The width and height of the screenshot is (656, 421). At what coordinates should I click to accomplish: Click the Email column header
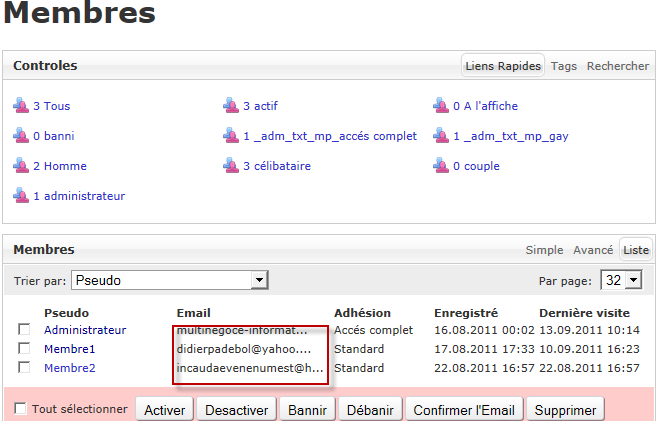pyautogui.click(x=193, y=313)
